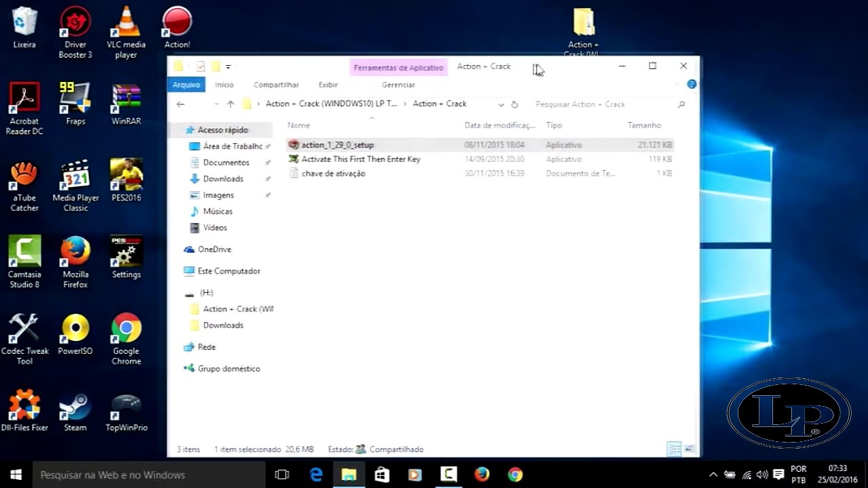Viewport: 868px width, 488px height.
Task: Click the help question mark icon
Action: (692, 84)
